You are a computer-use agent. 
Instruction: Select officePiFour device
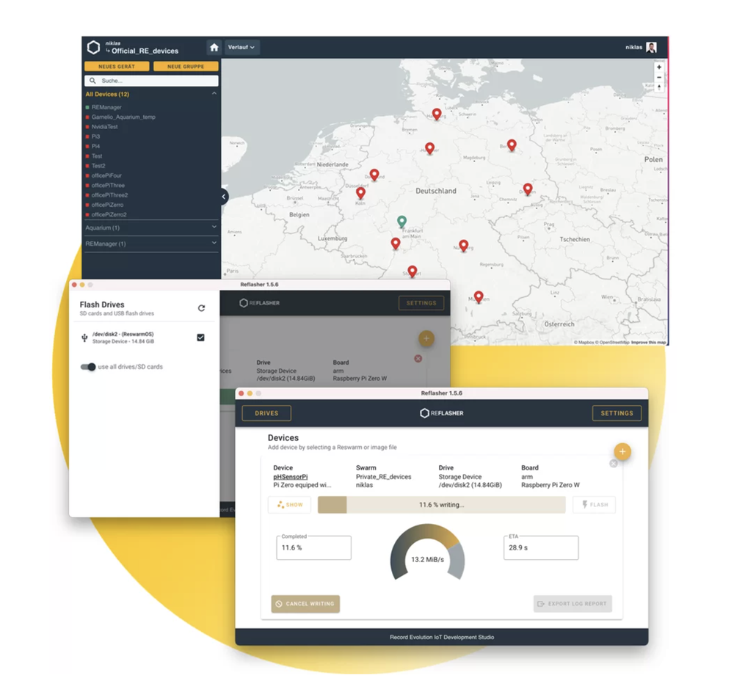coord(106,175)
